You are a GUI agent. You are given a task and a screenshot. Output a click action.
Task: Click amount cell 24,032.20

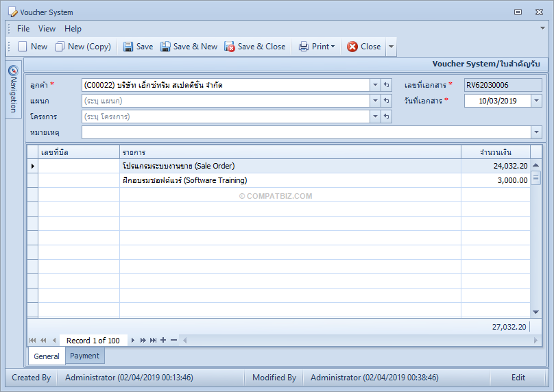coord(495,166)
